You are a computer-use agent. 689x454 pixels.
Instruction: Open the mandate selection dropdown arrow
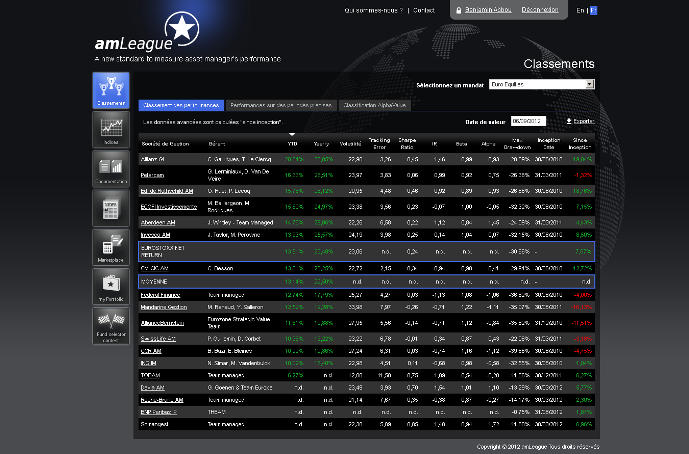(x=590, y=84)
